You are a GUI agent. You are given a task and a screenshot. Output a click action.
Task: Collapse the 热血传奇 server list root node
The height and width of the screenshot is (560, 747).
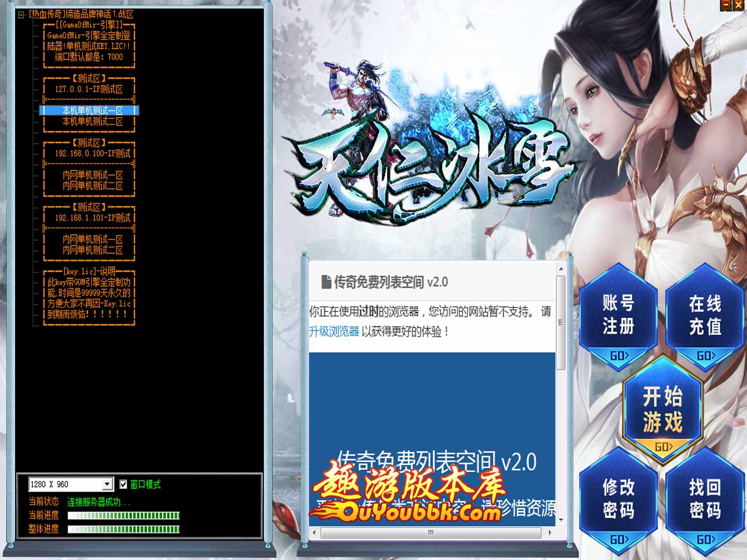(x=21, y=15)
